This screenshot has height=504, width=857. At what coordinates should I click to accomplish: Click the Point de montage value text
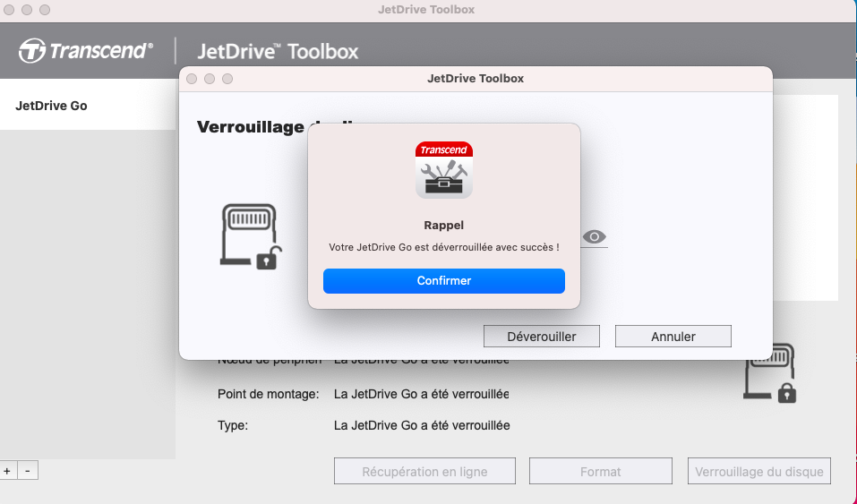422,394
